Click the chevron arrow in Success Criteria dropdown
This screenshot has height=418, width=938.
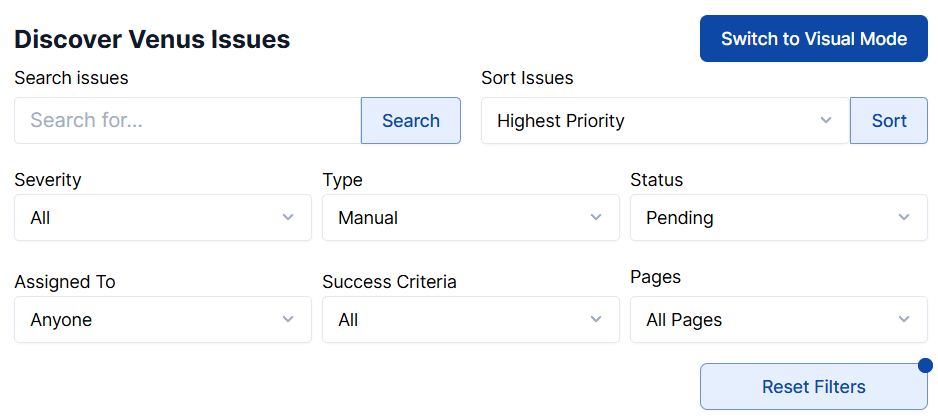pos(596,320)
